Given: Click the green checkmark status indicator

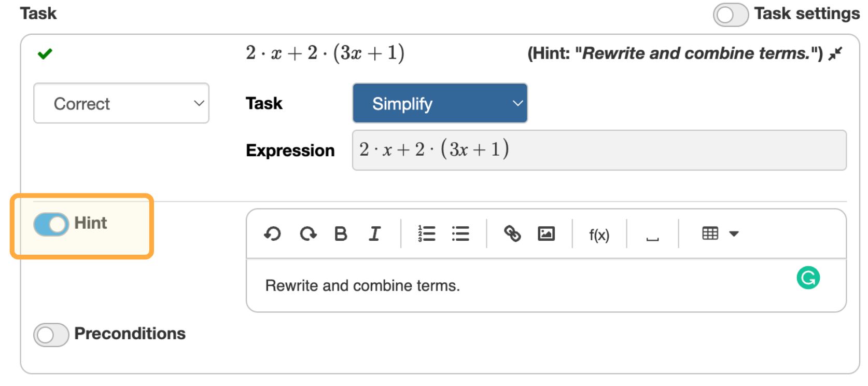Looking at the screenshot, I should coord(45,53).
